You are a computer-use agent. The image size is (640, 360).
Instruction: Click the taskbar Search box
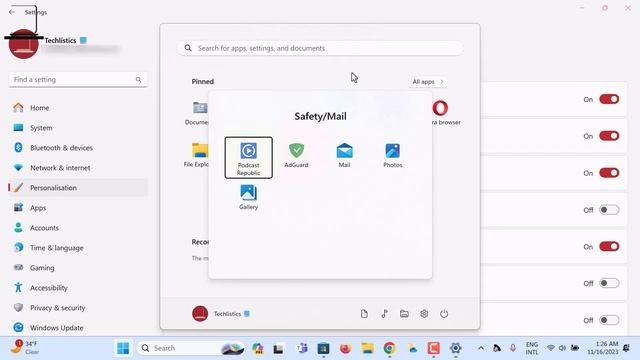click(x=191, y=348)
